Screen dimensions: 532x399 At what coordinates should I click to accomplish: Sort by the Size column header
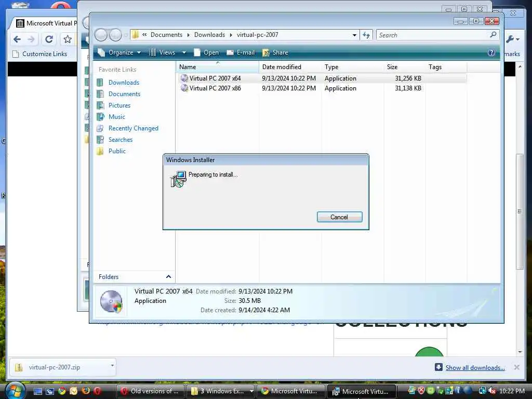[404, 67]
